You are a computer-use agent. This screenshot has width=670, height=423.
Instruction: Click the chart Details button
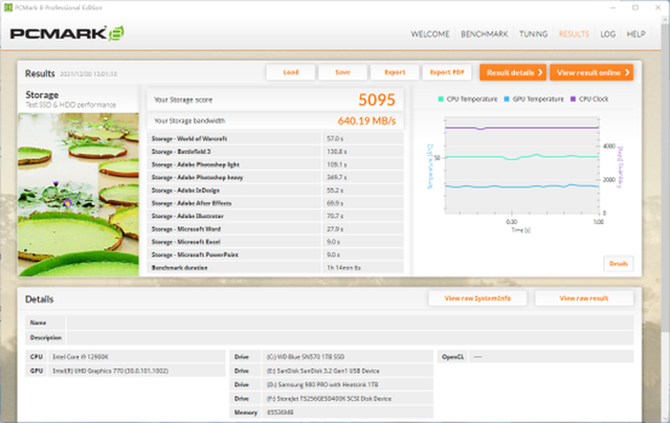(x=618, y=263)
